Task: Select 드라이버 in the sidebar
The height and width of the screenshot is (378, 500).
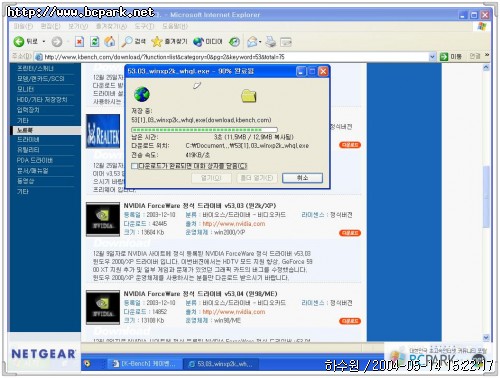Action: 28,140
